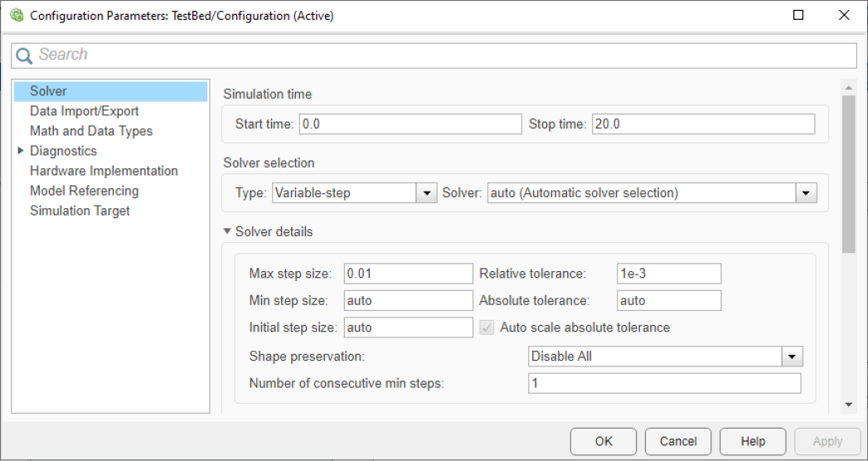This screenshot has height=461, width=868.
Task: Open the Shape preservation dropdown
Action: pos(793,357)
